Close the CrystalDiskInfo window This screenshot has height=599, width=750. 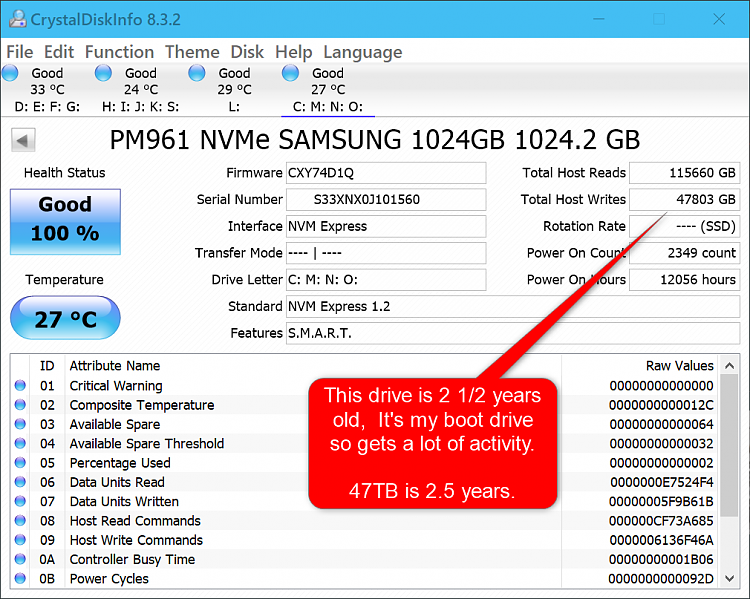pyautogui.click(x=719, y=19)
